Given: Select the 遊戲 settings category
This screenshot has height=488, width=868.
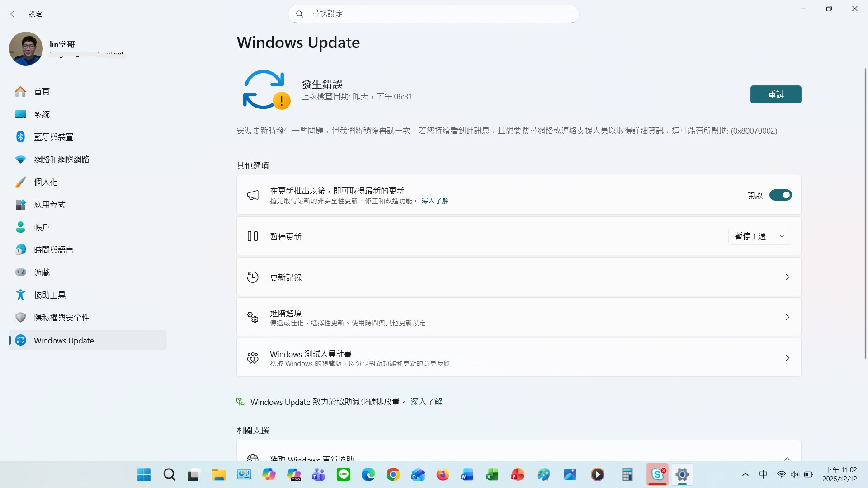Looking at the screenshot, I should tap(42, 272).
